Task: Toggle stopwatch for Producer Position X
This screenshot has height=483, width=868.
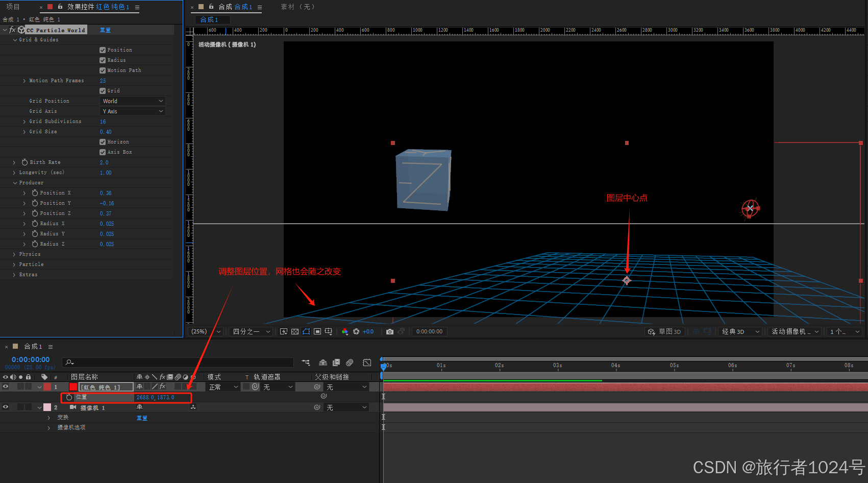Action: tap(35, 193)
